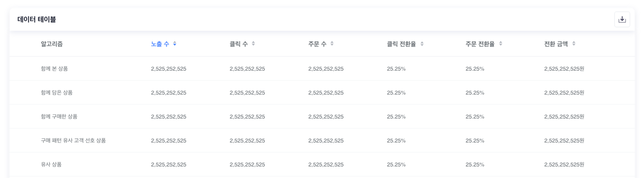
Task: Sort by 노출 수 using its sort arrows
Action: click(x=175, y=44)
